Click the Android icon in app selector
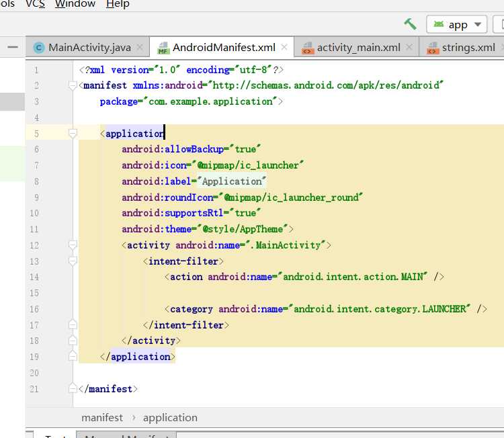 coord(439,24)
